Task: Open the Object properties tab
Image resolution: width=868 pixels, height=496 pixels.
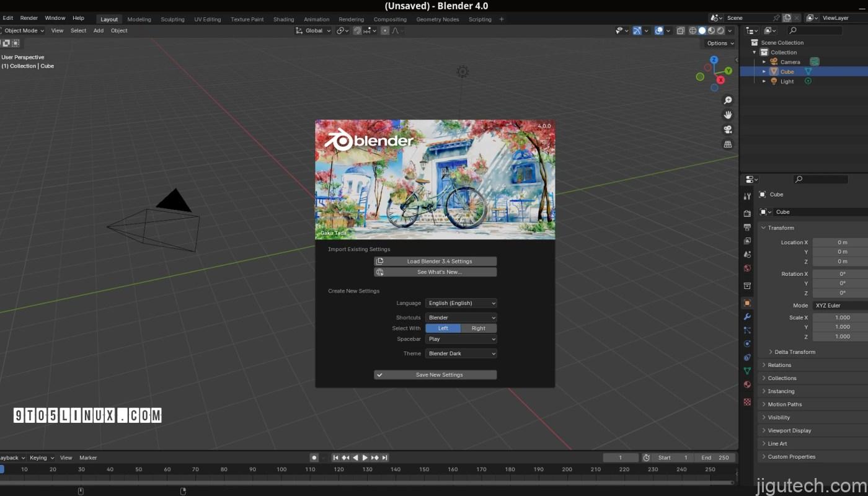Action: click(747, 303)
